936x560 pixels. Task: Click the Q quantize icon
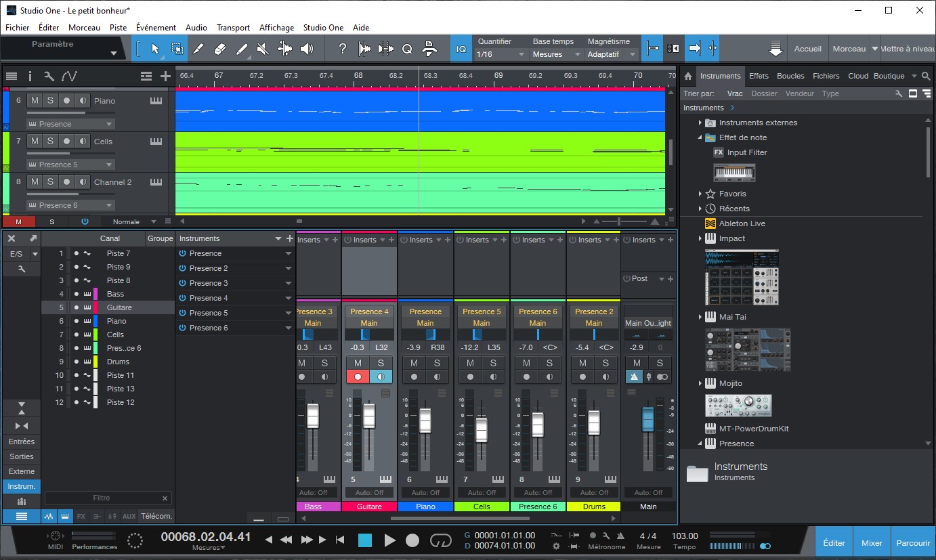[x=407, y=49]
